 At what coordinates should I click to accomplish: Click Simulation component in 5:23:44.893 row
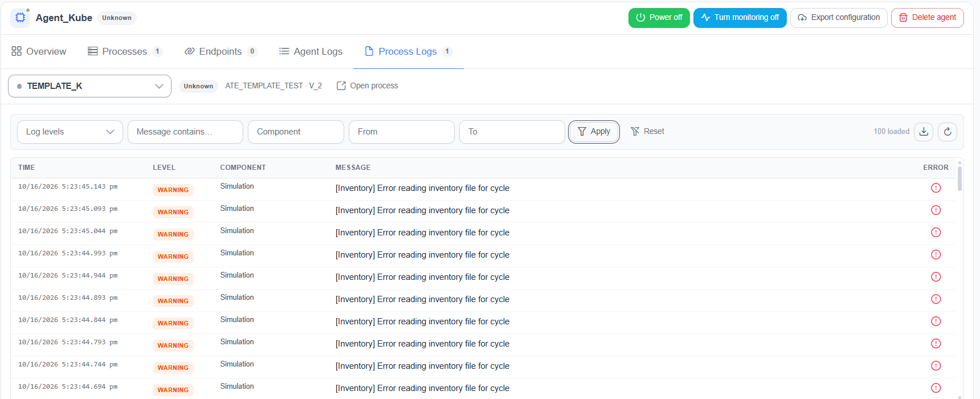pyautogui.click(x=237, y=298)
